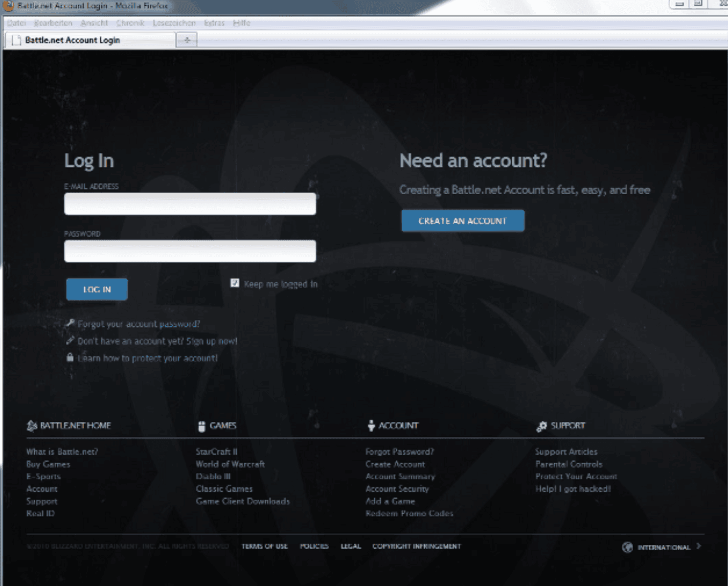Click the pencil icon beside Sign up now
Screen dimensions: 728x586
tap(70, 340)
